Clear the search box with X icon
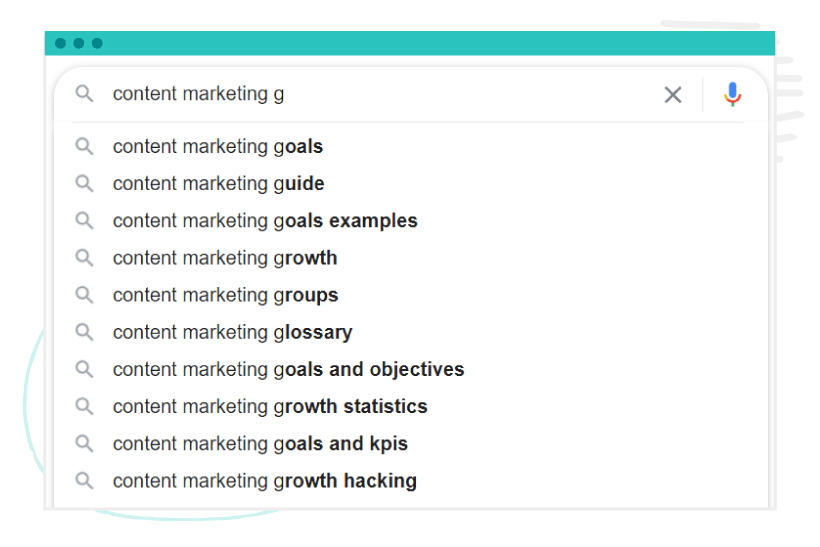820x547 pixels. click(673, 95)
